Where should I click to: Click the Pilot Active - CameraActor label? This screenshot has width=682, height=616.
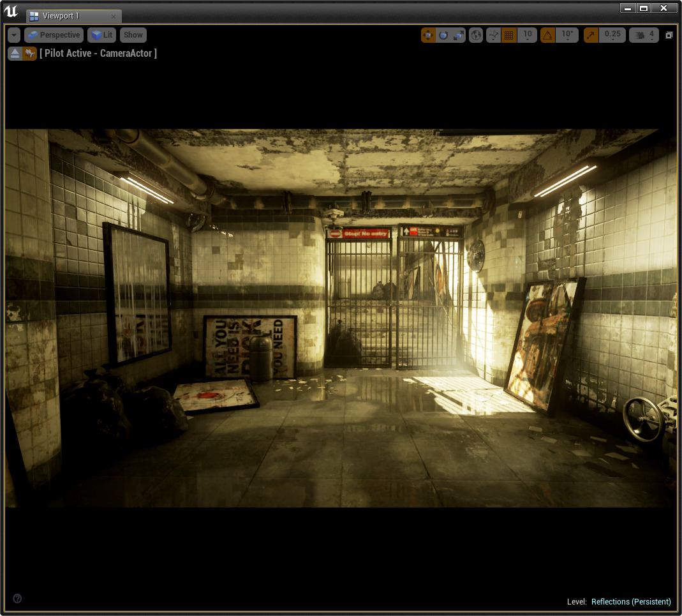pos(98,54)
